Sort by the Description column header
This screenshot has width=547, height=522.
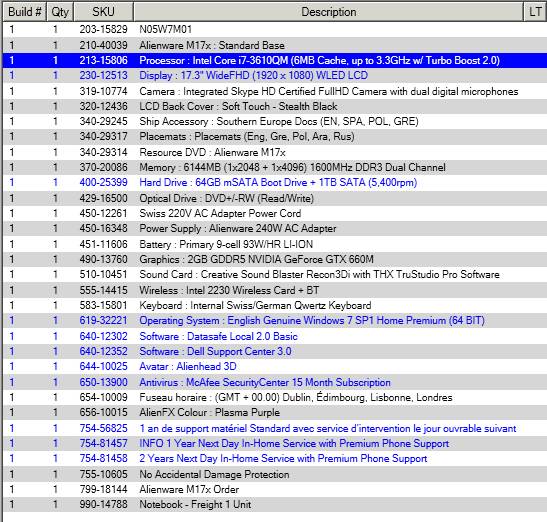click(329, 12)
